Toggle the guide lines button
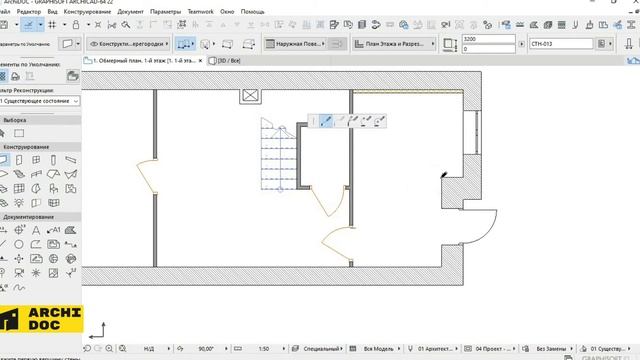The width and height of the screenshot is (640, 360). pos(28,25)
